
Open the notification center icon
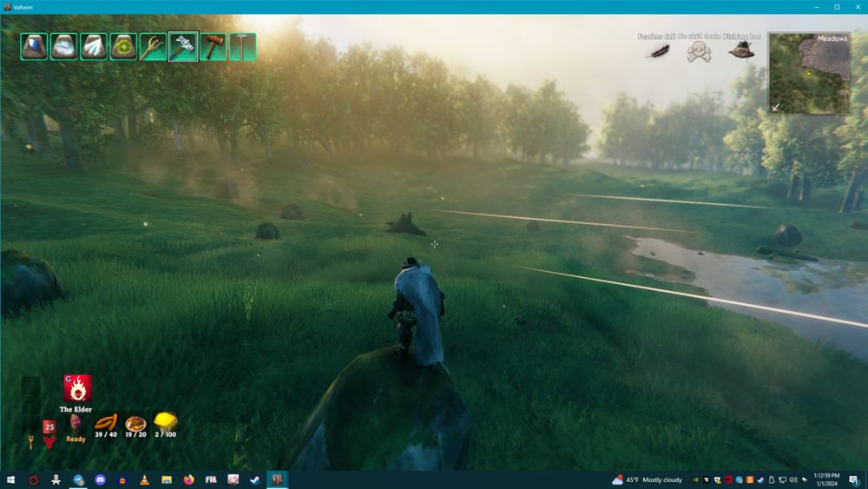pyautogui.click(x=854, y=479)
